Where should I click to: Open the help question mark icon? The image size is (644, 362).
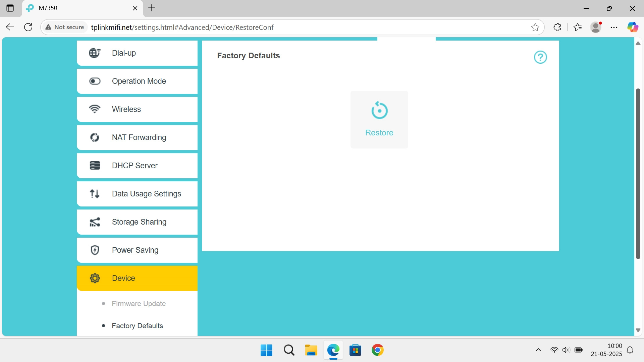click(x=540, y=57)
